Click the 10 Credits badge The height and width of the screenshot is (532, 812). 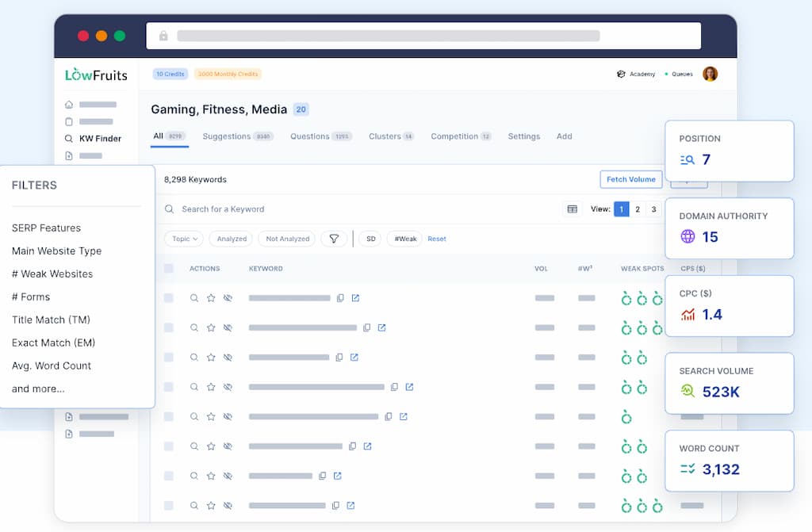170,74
